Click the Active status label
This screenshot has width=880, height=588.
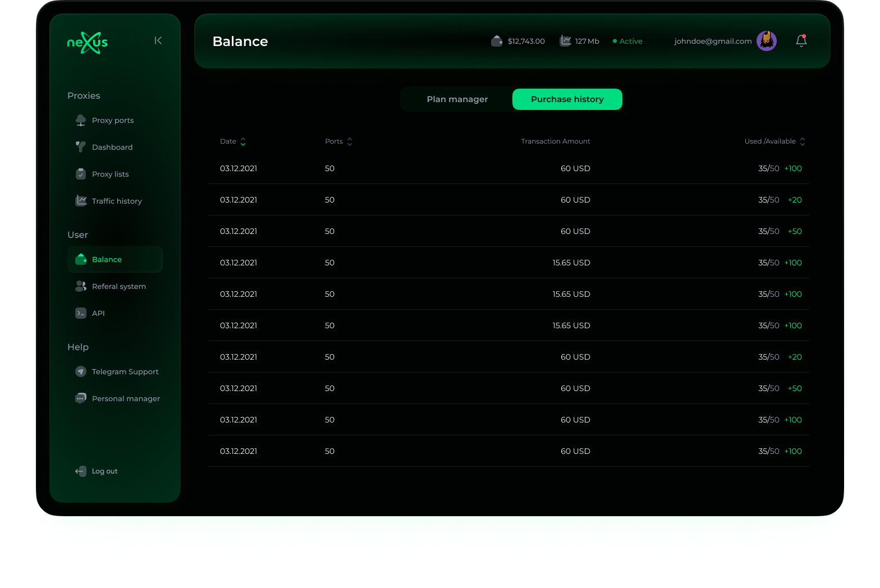(631, 41)
